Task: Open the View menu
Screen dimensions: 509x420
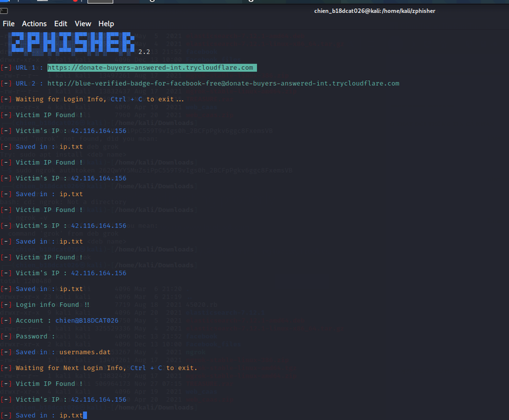Action: pyautogui.click(x=83, y=23)
